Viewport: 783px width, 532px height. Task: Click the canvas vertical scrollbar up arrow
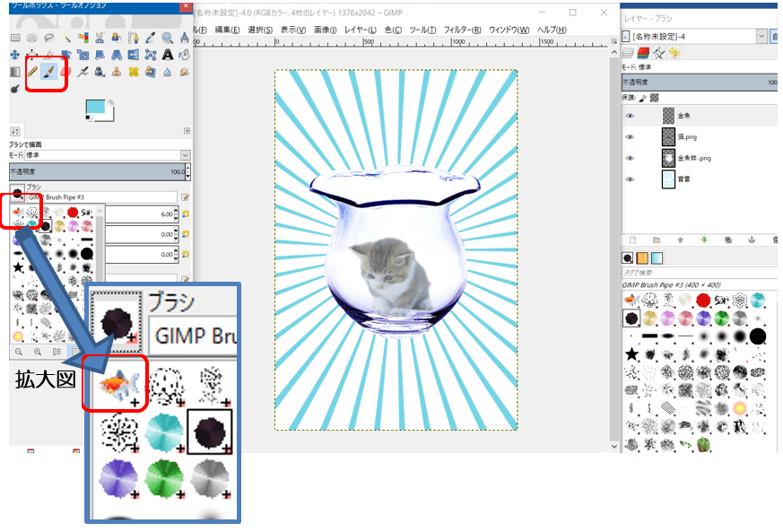(614, 51)
